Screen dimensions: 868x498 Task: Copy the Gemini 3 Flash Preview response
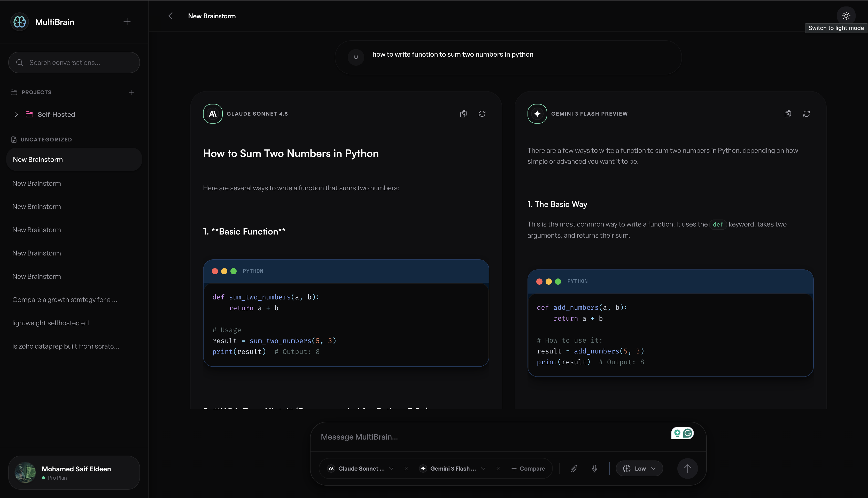tap(787, 114)
